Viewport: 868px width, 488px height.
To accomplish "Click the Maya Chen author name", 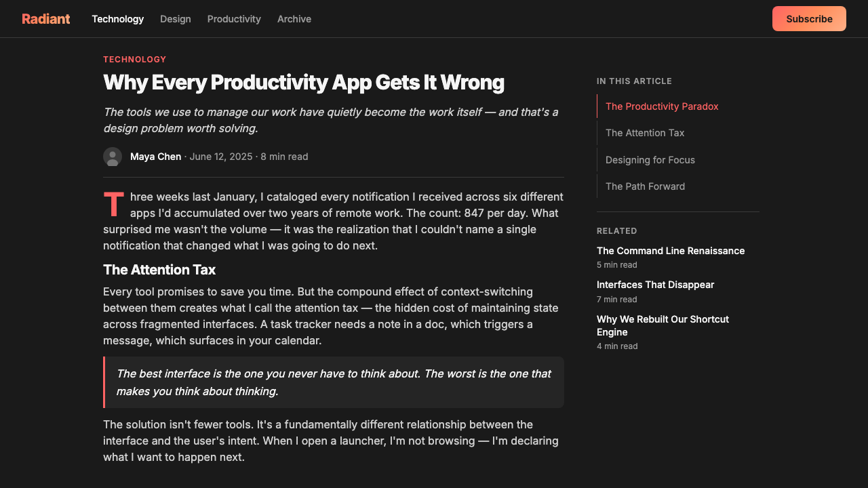I will click(x=155, y=157).
